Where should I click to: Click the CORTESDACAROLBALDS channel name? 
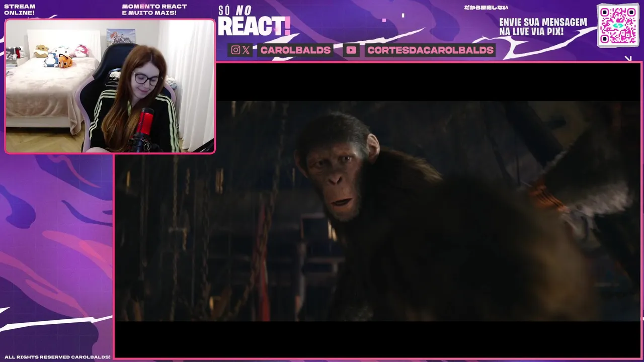tap(430, 50)
